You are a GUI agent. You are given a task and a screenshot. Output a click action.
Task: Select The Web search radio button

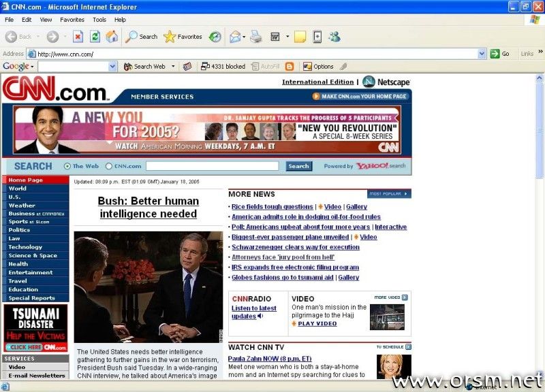pos(67,166)
